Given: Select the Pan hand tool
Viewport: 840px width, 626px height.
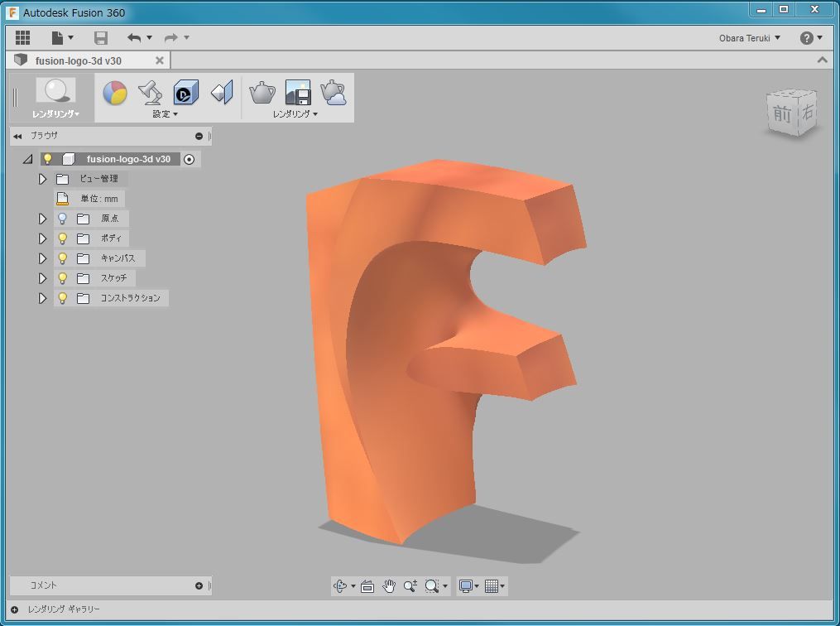Looking at the screenshot, I should coord(389,586).
